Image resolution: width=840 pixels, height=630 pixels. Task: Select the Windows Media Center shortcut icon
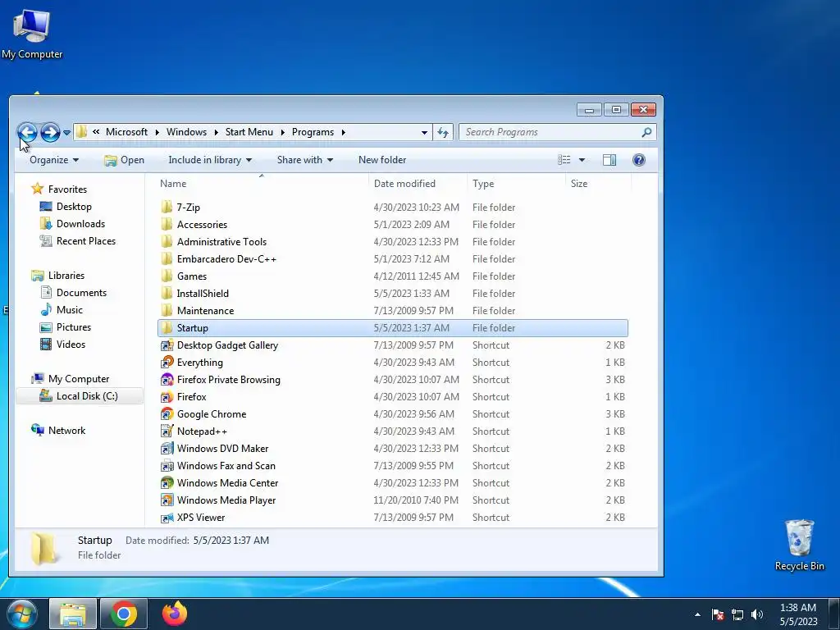click(x=167, y=482)
